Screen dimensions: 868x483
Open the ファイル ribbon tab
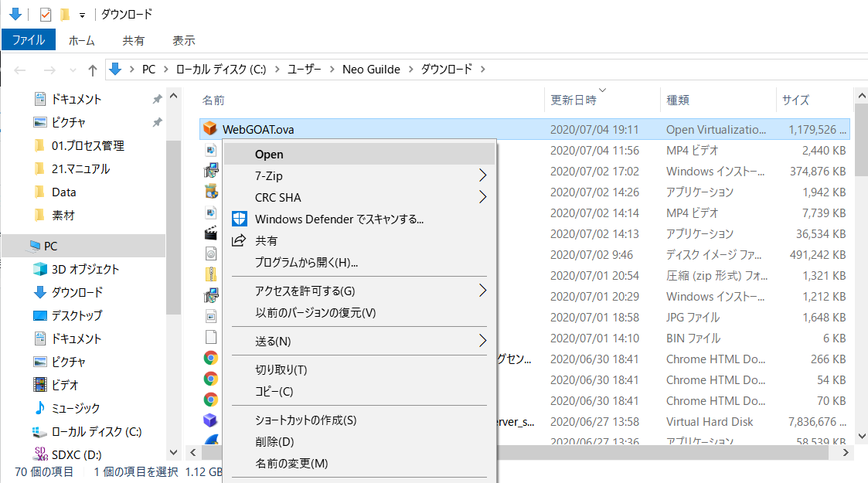coord(29,40)
